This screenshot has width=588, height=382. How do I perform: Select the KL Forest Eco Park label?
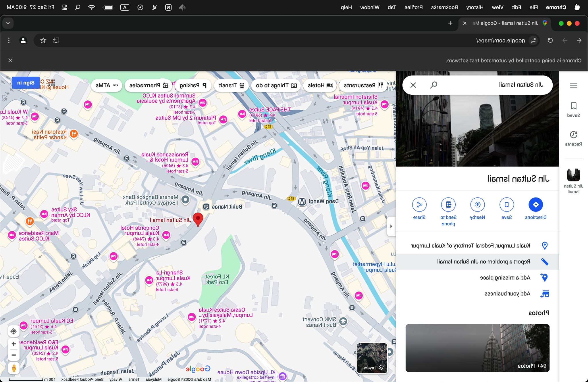pyautogui.click(x=217, y=279)
